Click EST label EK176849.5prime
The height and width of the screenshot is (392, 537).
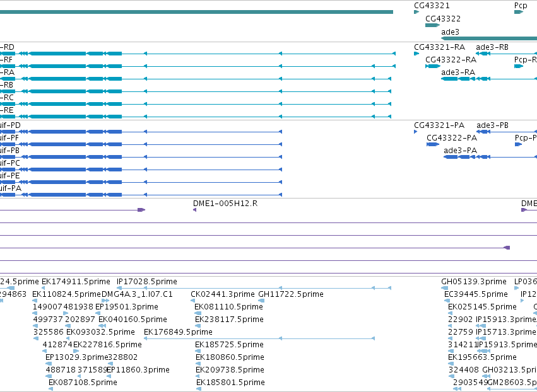pyautogui.click(x=178, y=333)
